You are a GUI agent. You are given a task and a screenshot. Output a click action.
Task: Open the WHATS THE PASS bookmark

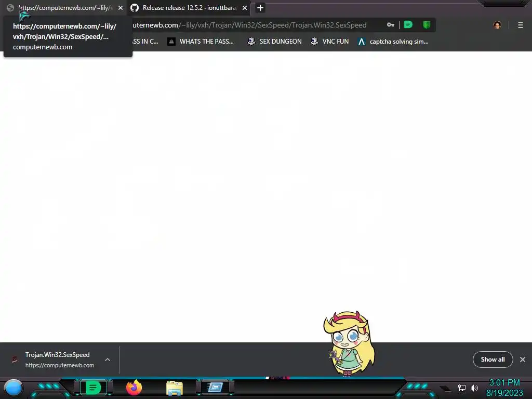click(201, 42)
